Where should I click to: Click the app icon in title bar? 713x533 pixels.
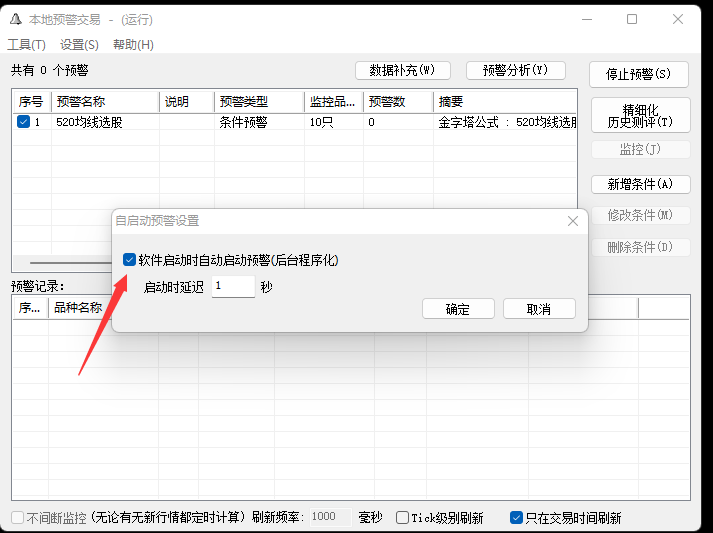pos(14,19)
